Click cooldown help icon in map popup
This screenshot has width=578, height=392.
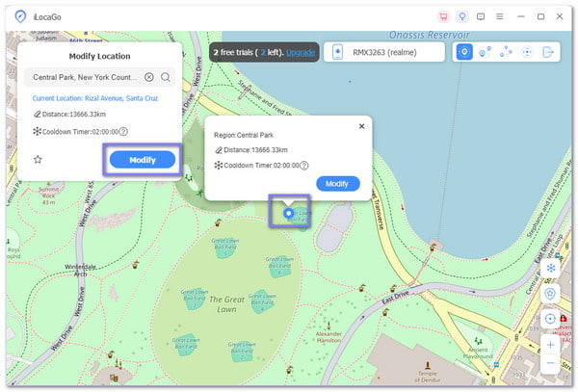(x=304, y=166)
